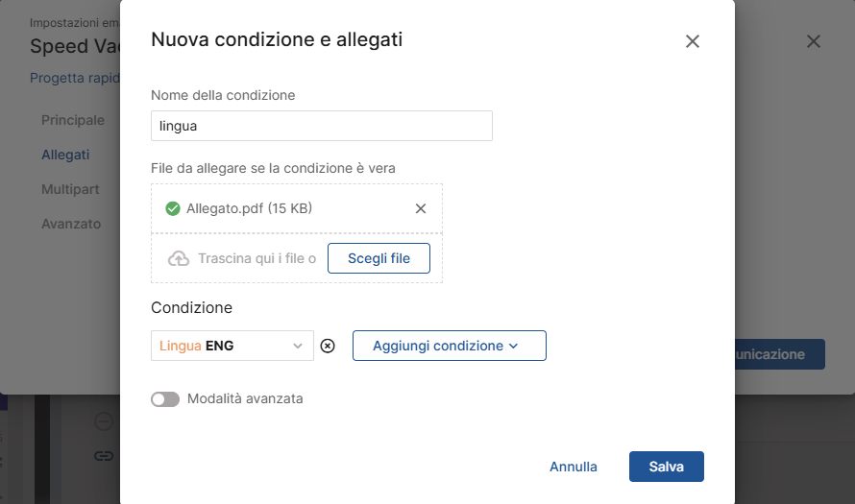Expand the Aggiungi condizione menu
The height and width of the screenshot is (504, 855).
tap(449, 346)
